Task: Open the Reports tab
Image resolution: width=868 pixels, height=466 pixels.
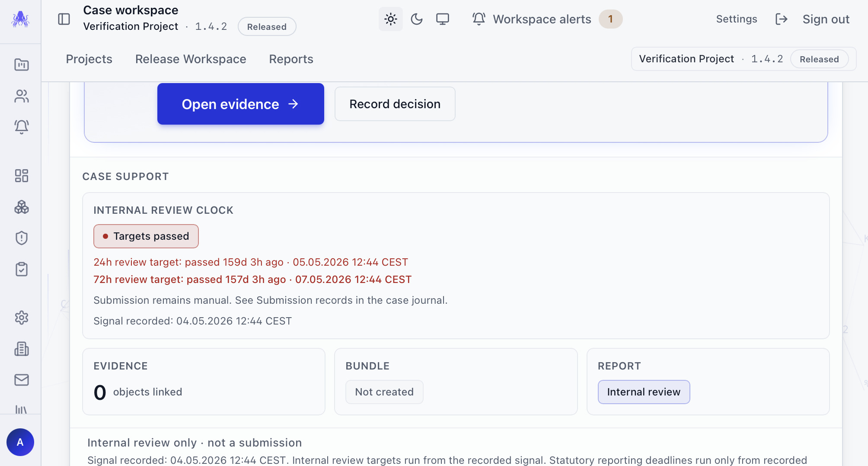Action: (291, 59)
